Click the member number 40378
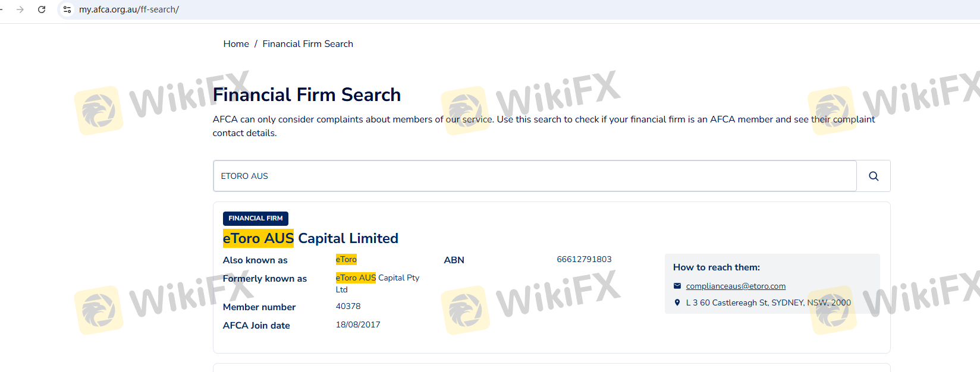Screen dimensions: 980x372 click(x=348, y=306)
